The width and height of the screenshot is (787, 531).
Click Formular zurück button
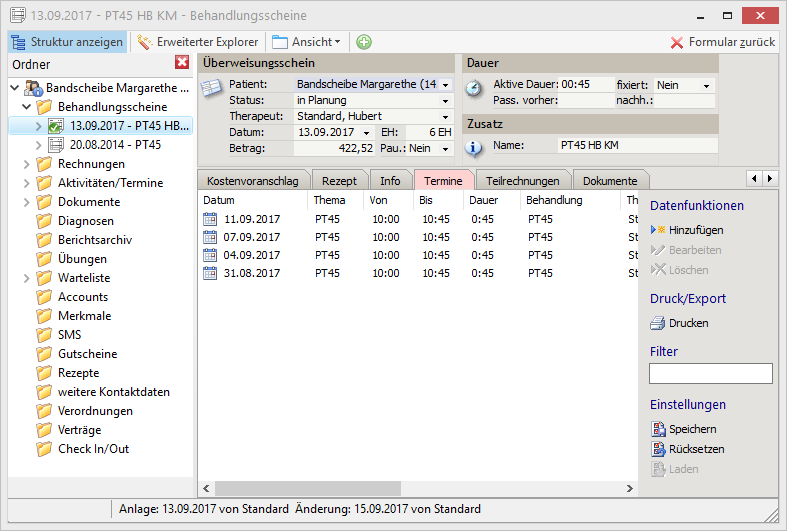tap(723, 42)
